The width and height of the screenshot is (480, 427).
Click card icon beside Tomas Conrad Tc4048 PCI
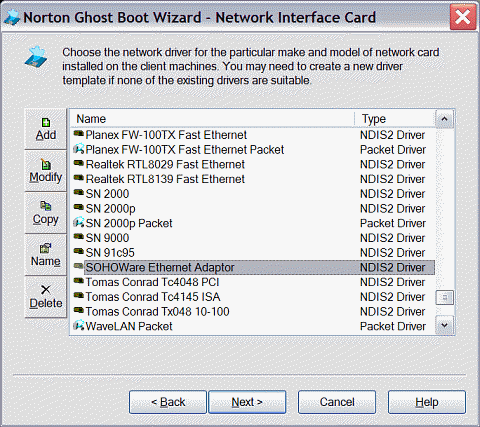[x=79, y=281]
